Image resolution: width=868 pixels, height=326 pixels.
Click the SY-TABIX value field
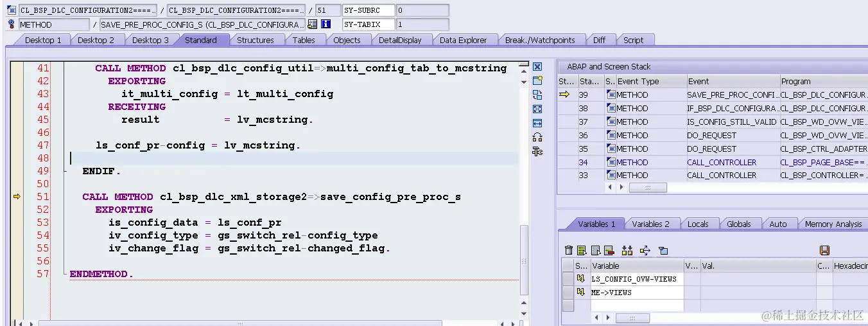pos(421,24)
